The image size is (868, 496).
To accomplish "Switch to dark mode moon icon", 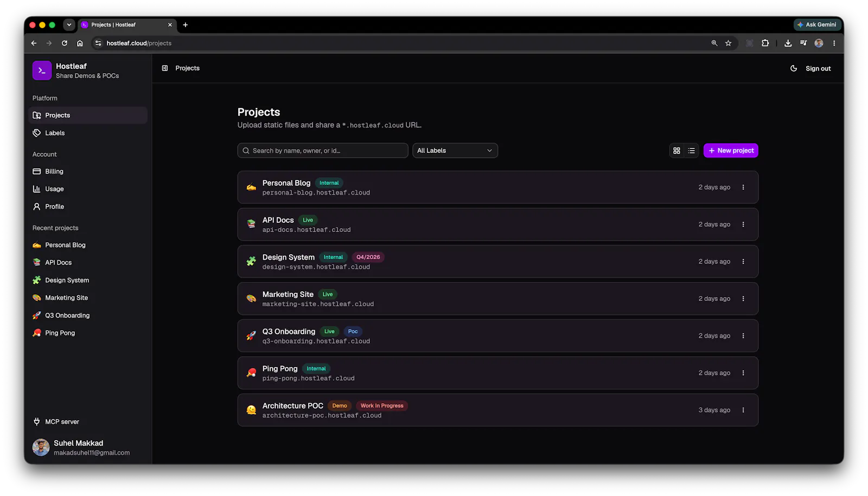I will pos(794,68).
